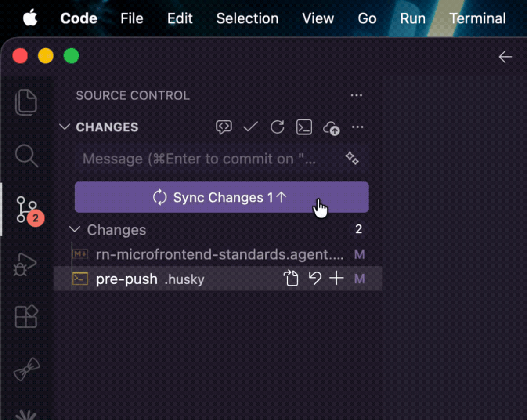Screen dimensions: 527x420
Task: Open the Run and Debug view
Action: pos(25,264)
